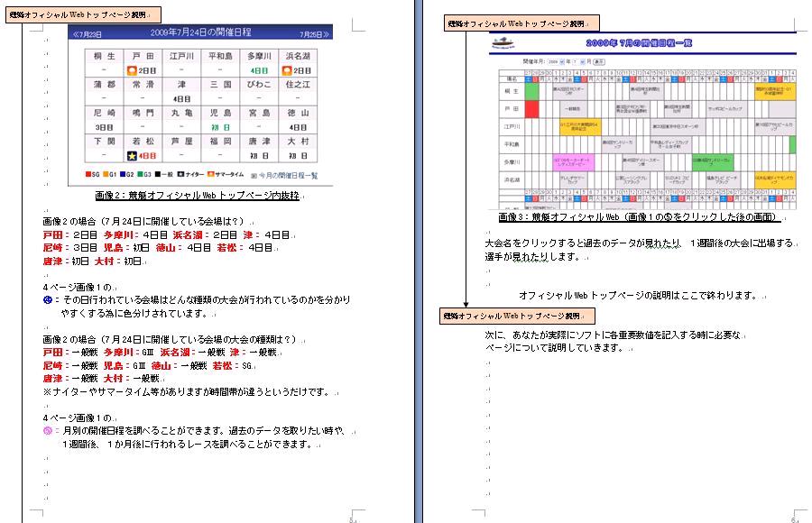Image resolution: width=812 pixels, height=523 pixels.
Task: Click the boat logo above the monthly calendar
Action: [503, 44]
